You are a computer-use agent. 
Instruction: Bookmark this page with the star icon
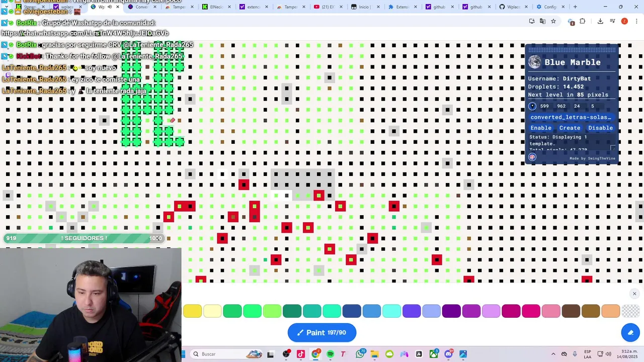pyautogui.click(x=553, y=21)
